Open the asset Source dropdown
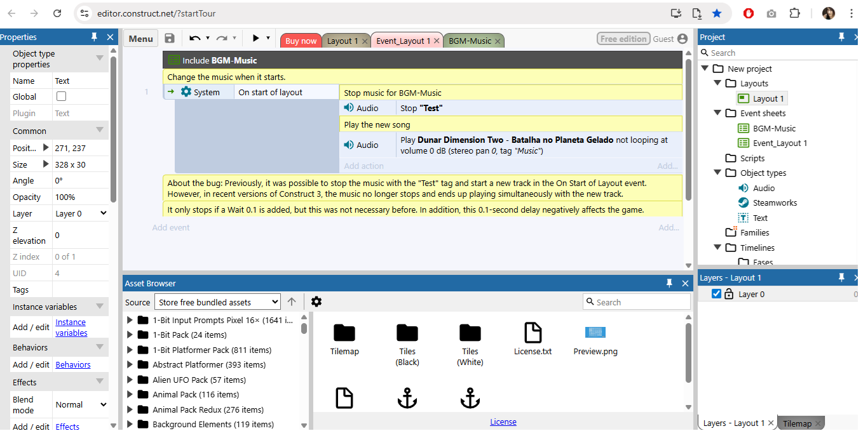Screen dimensions: 868x445 pos(217,302)
